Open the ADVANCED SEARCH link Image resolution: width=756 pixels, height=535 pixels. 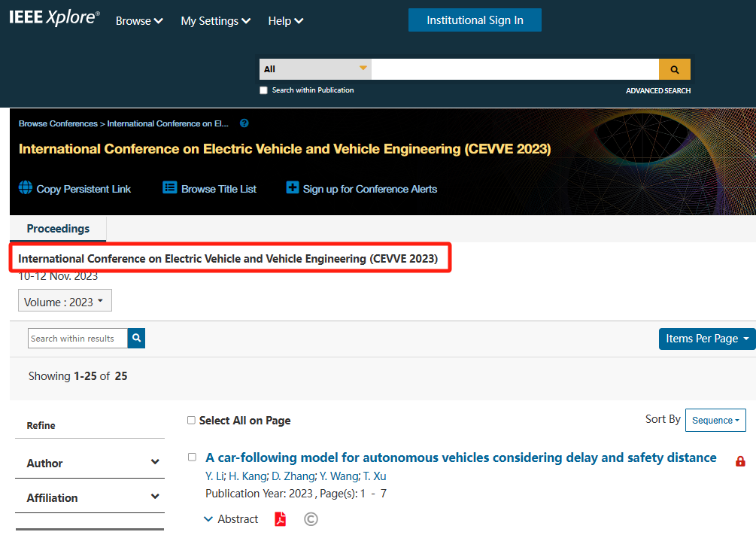point(657,91)
